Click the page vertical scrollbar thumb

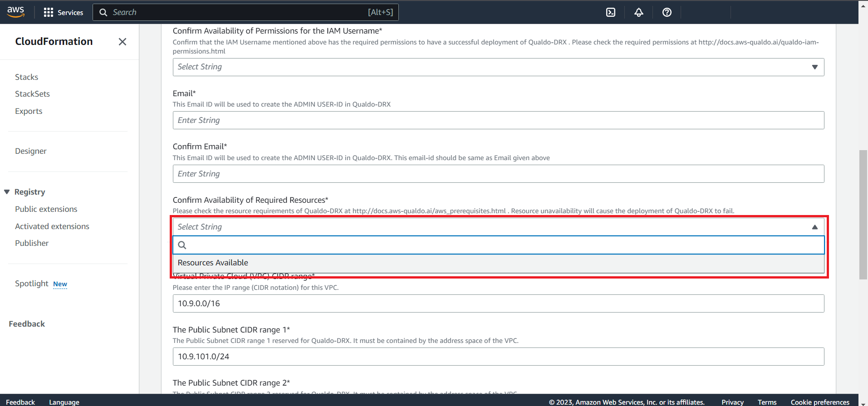[863, 215]
